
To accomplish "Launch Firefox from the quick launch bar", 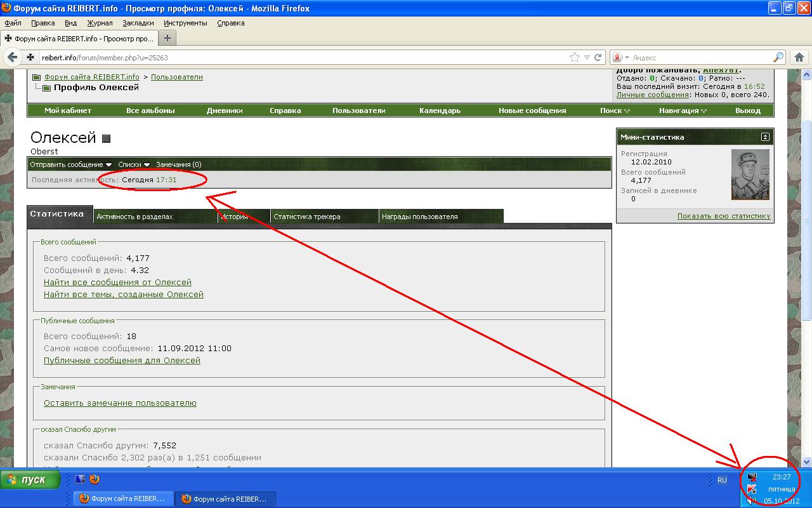I will pyautogui.click(x=95, y=479).
